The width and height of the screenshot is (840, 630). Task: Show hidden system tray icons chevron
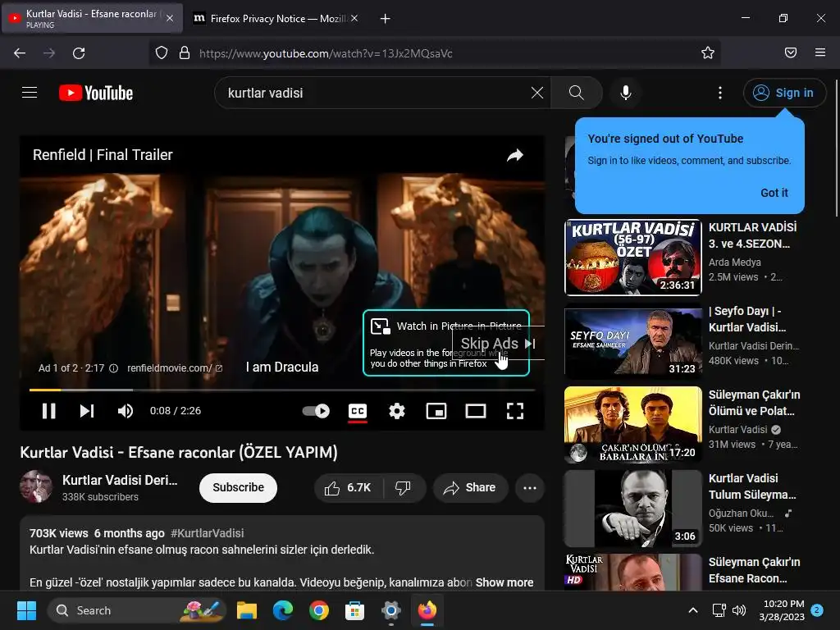tap(692, 610)
